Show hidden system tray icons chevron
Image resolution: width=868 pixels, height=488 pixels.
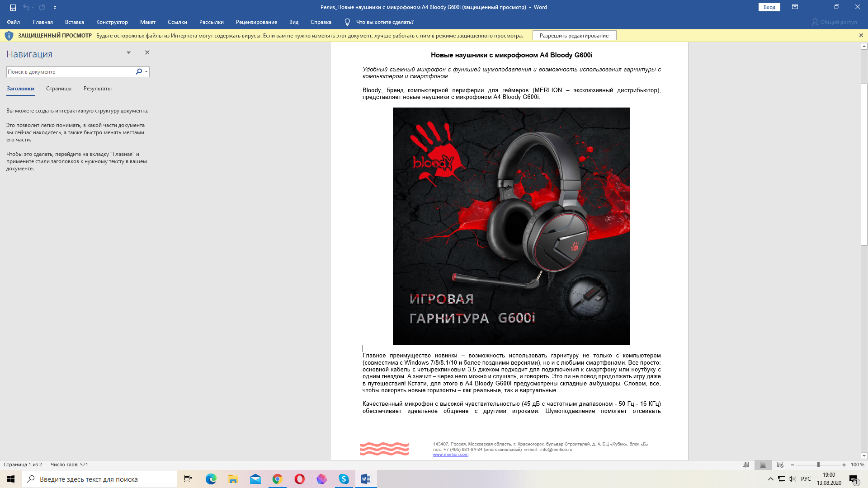(771, 479)
